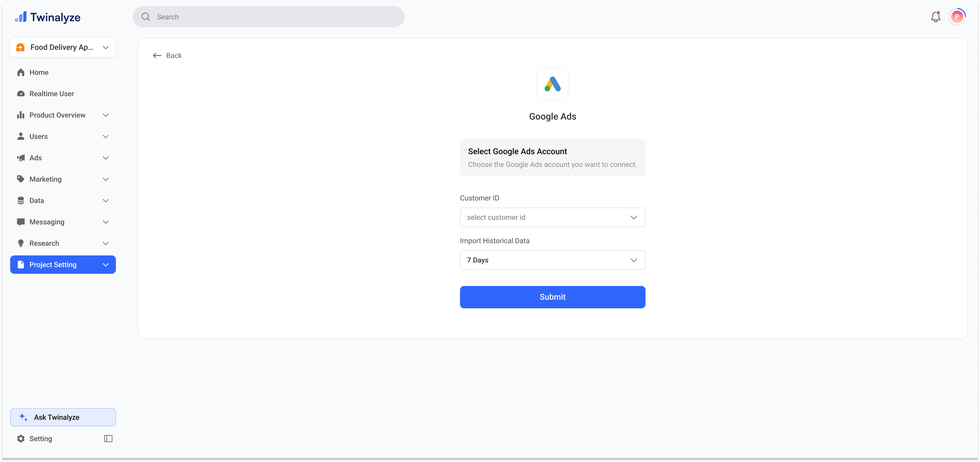This screenshot has width=980, height=462.
Task: Open Realtime User page
Action: pyautogui.click(x=63, y=94)
